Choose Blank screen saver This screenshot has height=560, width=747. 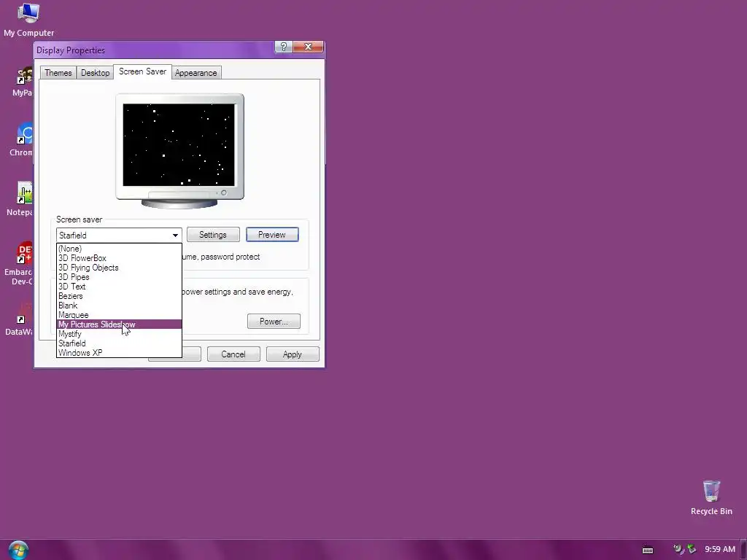pos(119,306)
